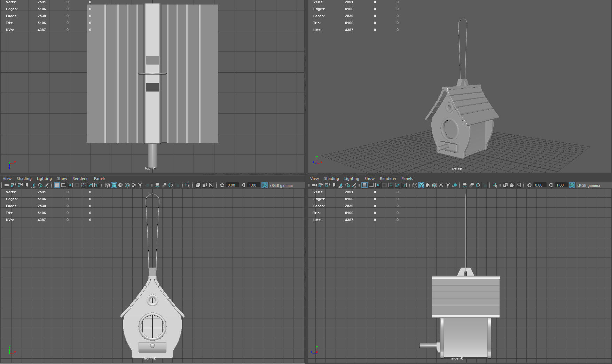Click X-Ray icon in front view toolbar
This screenshot has width=612, height=364.
pos(198,185)
